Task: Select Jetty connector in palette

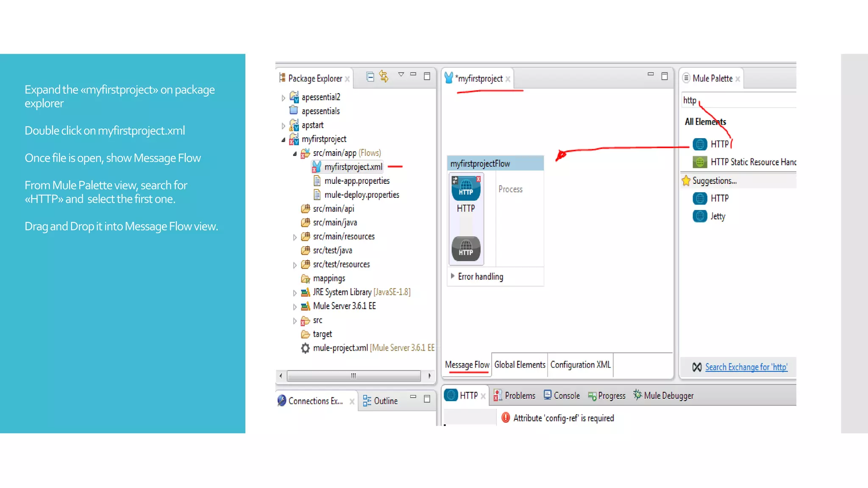Action: [709, 216]
